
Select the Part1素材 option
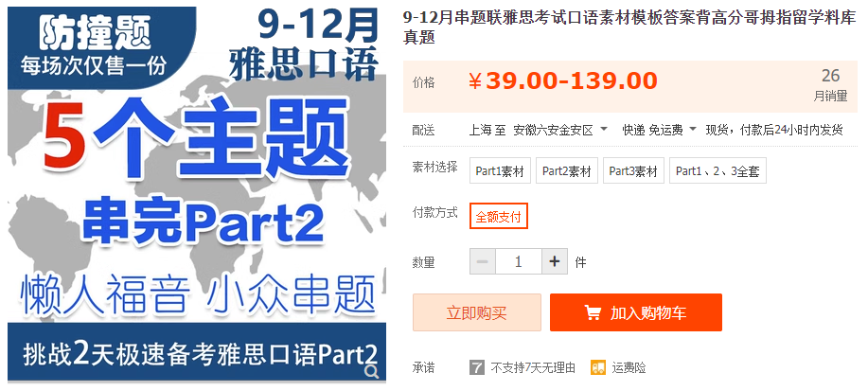tap(500, 171)
